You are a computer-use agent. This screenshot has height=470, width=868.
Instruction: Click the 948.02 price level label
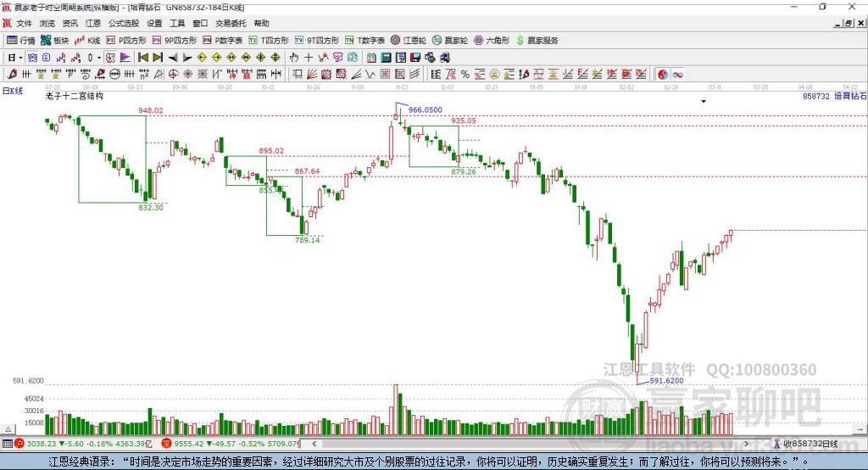(x=151, y=110)
